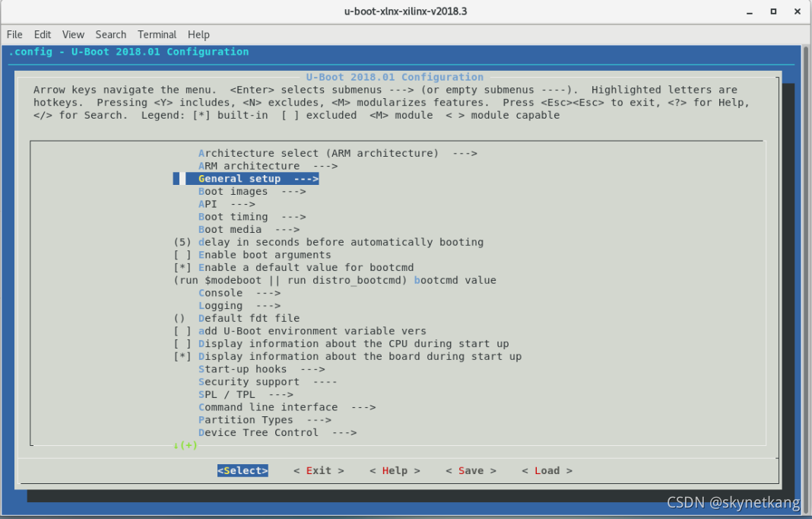The image size is (812, 519).
Task: Maximize the terminal window
Action: click(773, 11)
